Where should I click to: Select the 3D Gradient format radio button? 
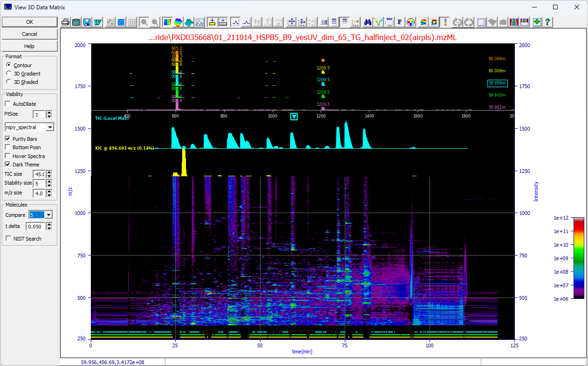tap(8, 74)
